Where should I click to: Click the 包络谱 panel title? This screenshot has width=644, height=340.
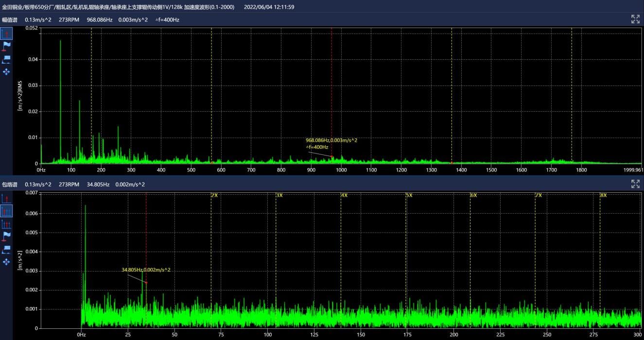click(10, 185)
